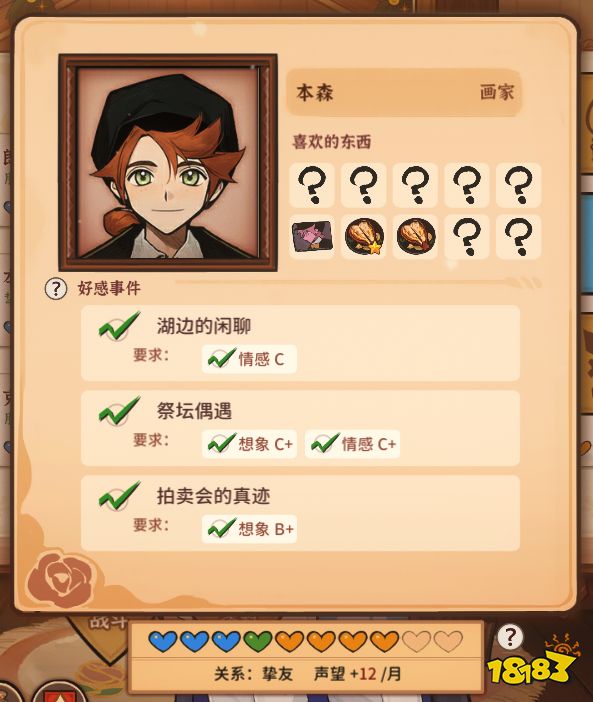Viewport: 593px width, 702px height.
Task: Click the checkmark for 湖边的闲聊 event
Action: coord(118,325)
